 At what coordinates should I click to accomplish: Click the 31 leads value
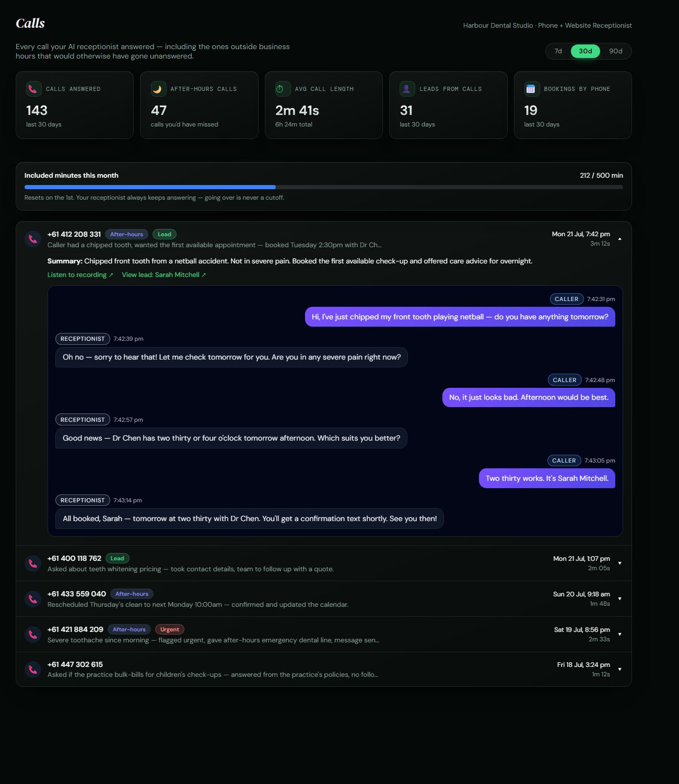406,111
